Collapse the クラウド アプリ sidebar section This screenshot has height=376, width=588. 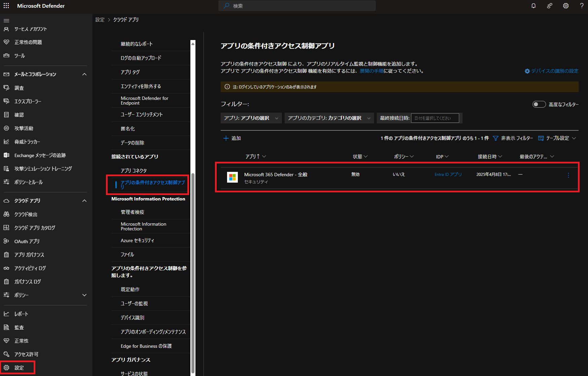pos(84,201)
